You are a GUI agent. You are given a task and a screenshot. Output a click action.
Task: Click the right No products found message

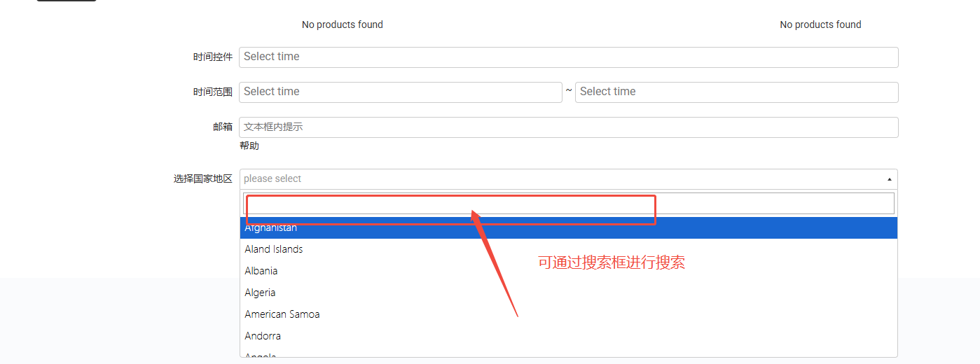point(820,24)
